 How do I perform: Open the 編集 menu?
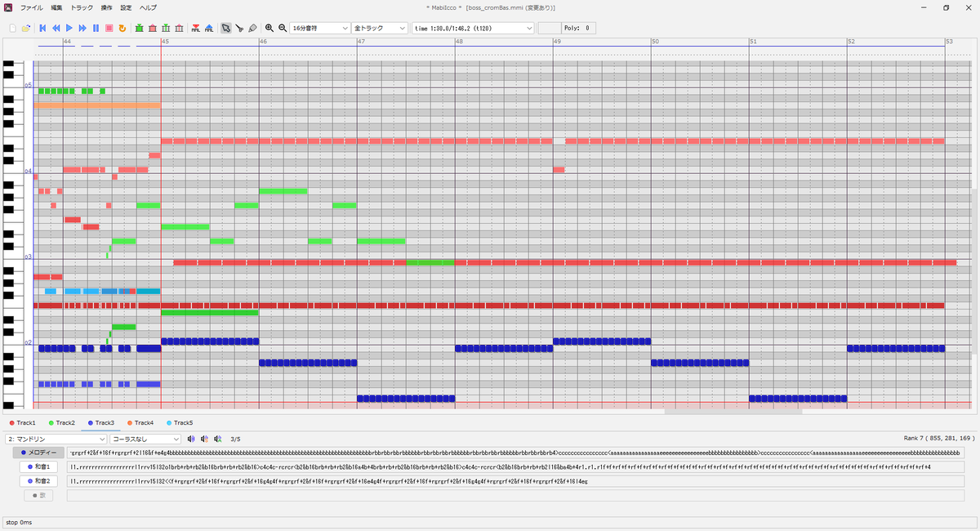click(56, 7)
